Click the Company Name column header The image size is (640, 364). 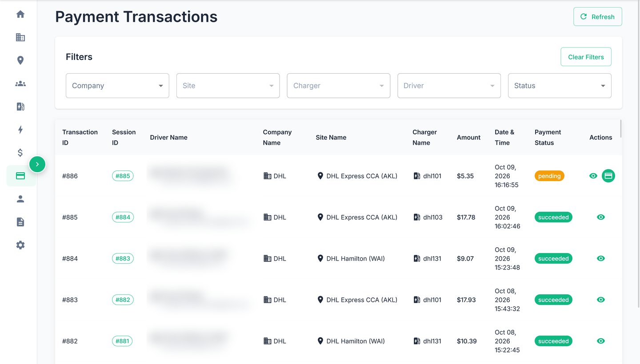277,137
